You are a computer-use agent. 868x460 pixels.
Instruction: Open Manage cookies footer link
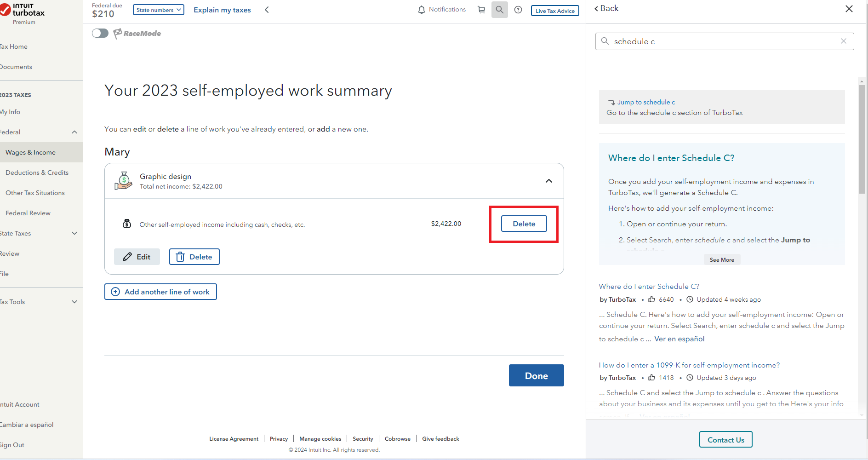(x=320, y=439)
